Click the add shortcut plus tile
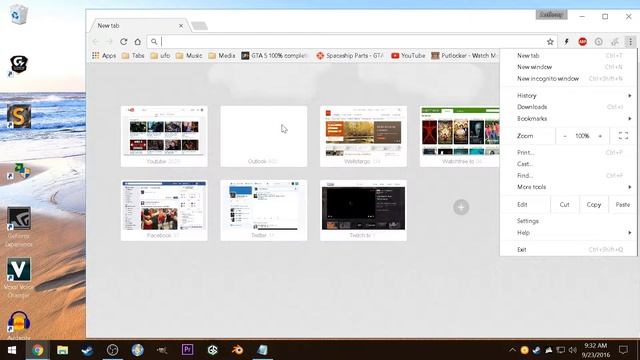 click(x=461, y=207)
